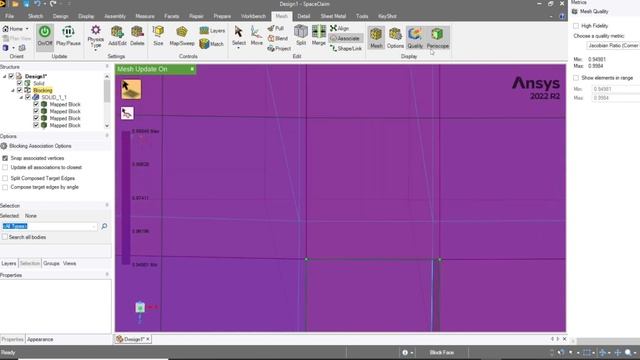Click the select-geometry tool guide in viewport
The image size is (640, 360).
131,89
